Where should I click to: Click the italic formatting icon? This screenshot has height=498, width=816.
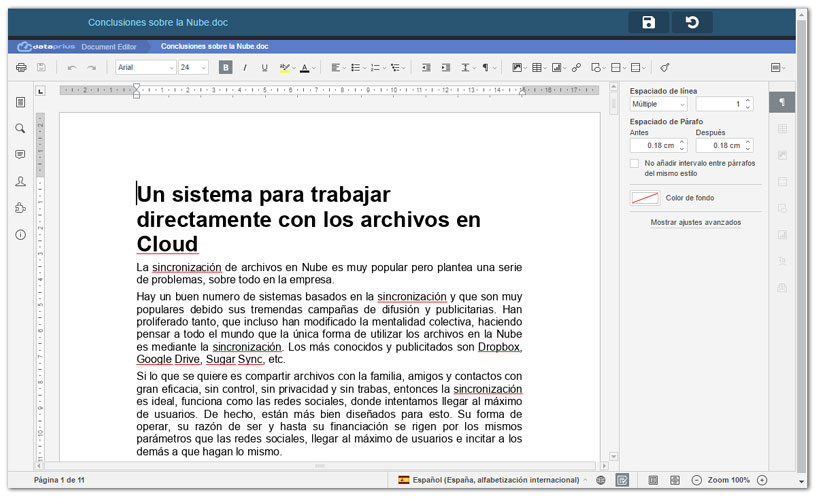click(x=245, y=68)
